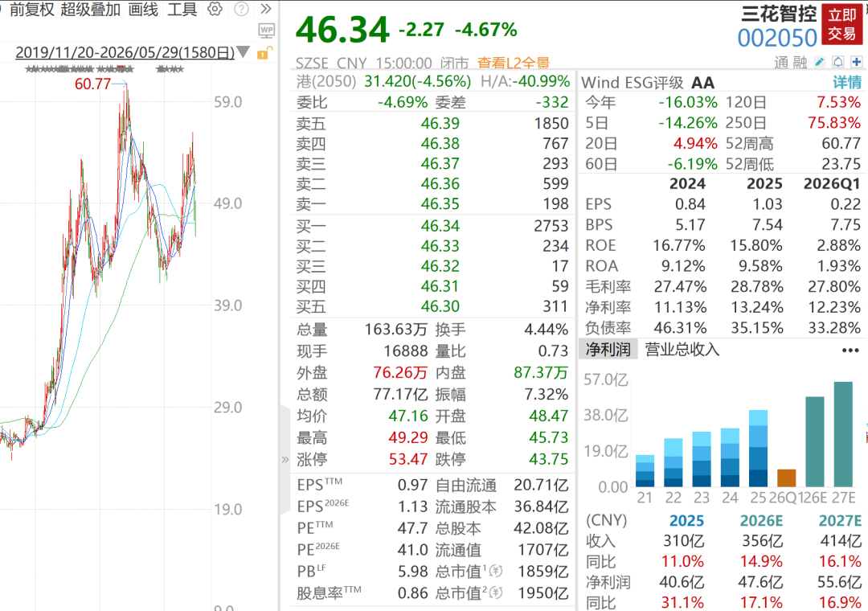This screenshot has width=868, height=611.
Task: Click 总量 value 163.63万
Action: coord(395,330)
